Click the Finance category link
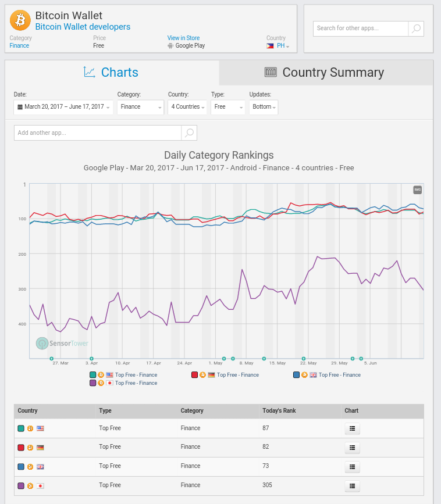Viewport: 441px width, 504px height. [19, 46]
